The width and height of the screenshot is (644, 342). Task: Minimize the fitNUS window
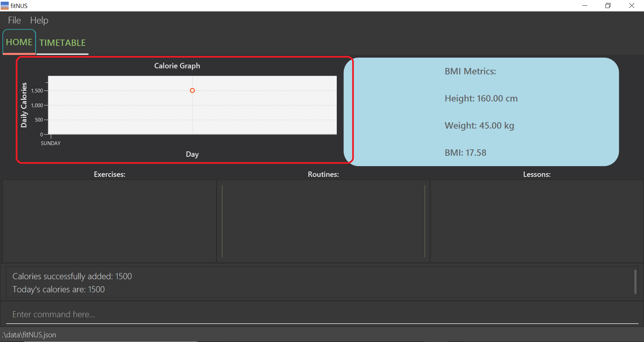(585, 6)
